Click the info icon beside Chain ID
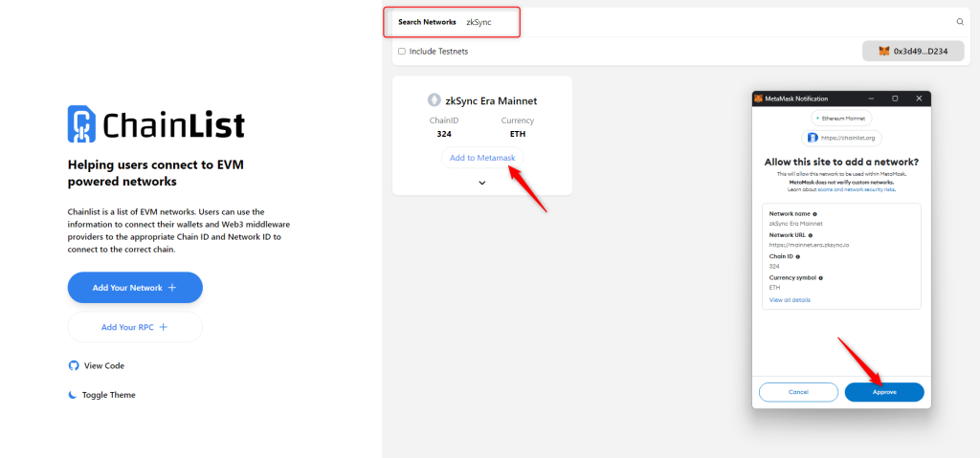The width and height of the screenshot is (980, 458). 799,256
